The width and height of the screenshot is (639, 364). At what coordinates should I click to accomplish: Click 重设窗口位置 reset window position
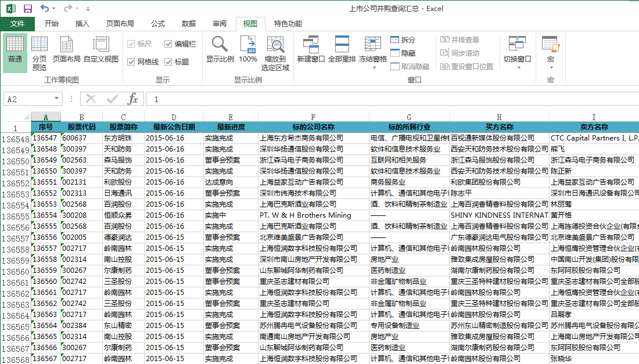pyautogui.click(x=466, y=66)
